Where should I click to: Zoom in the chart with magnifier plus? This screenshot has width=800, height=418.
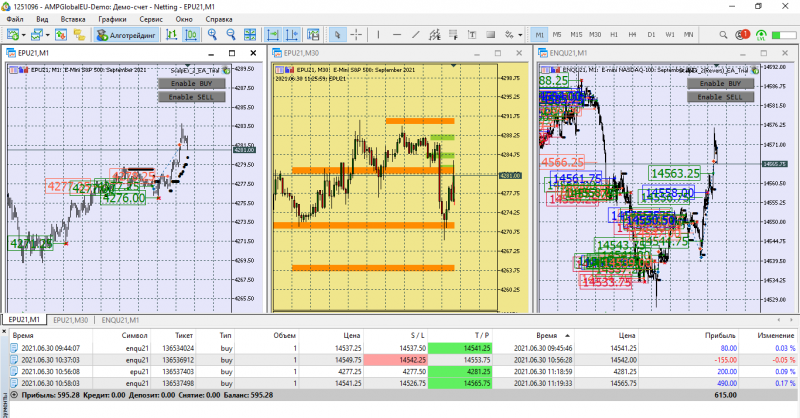click(212, 35)
